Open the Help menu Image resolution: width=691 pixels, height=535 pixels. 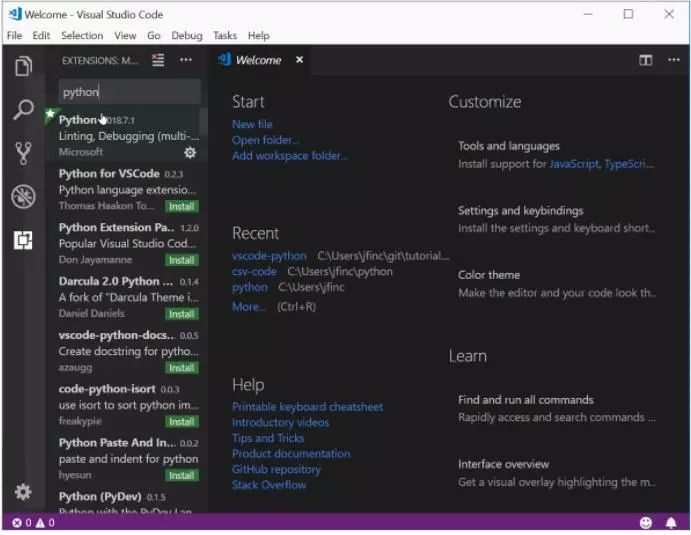tap(259, 36)
